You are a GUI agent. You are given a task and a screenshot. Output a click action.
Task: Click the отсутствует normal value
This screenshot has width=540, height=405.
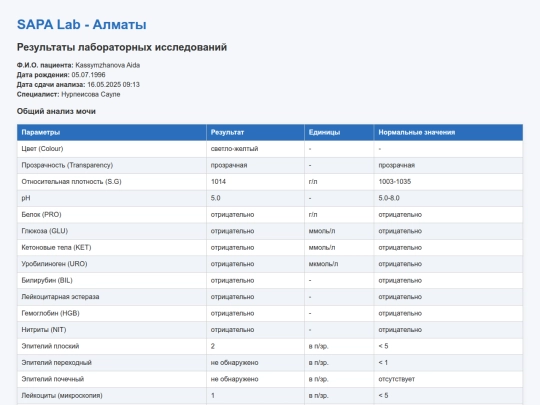click(397, 379)
